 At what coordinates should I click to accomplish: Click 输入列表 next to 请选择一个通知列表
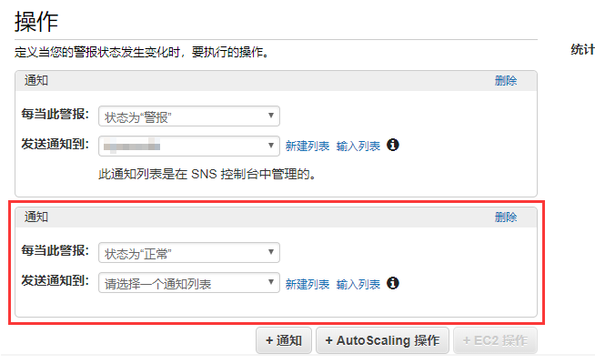[x=358, y=285]
